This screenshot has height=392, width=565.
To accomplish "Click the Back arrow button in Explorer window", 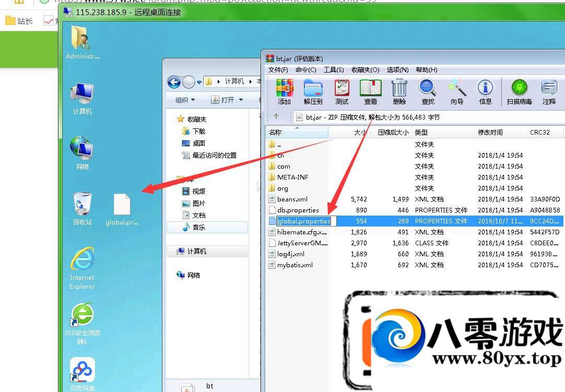I will pyautogui.click(x=174, y=82).
